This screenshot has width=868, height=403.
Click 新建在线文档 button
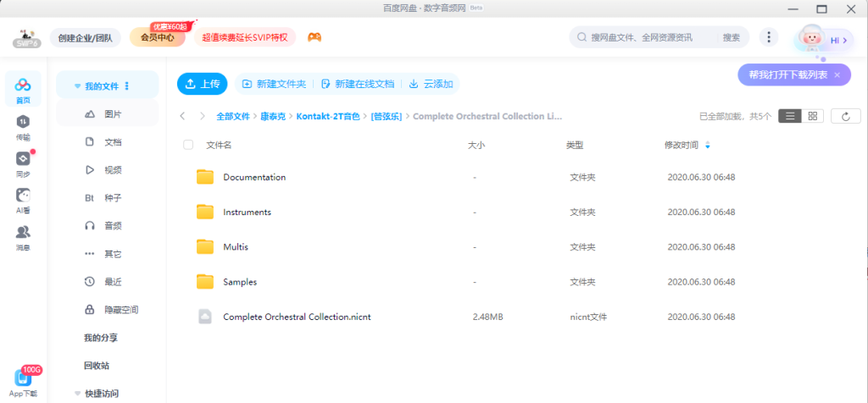coord(358,84)
